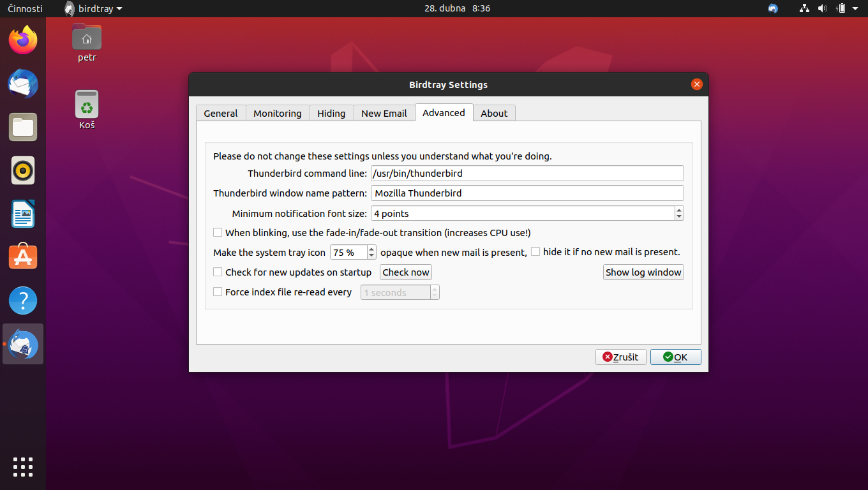
Task: Click the 'opaque when new mail is present,' text
Action: click(x=454, y=253)
